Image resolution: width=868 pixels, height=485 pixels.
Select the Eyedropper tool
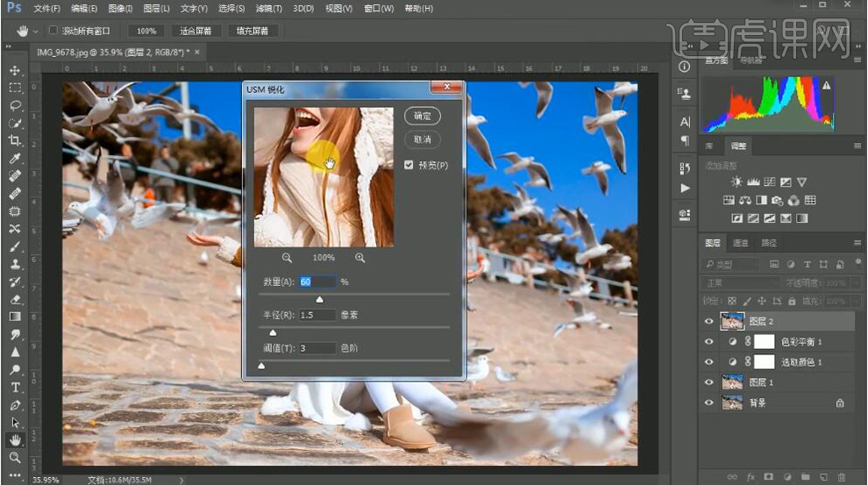(x=15, y=159)
